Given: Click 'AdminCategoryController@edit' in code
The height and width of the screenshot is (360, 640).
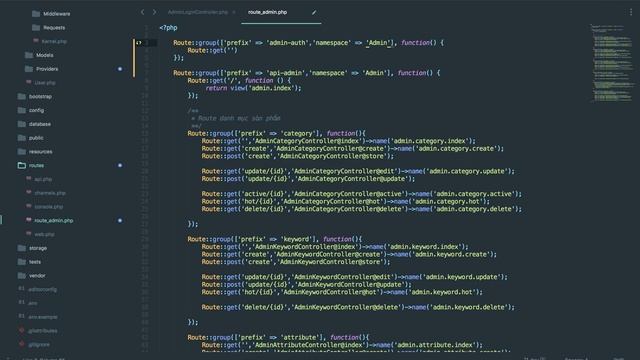Looking at the screenshot, I should 344,171.
